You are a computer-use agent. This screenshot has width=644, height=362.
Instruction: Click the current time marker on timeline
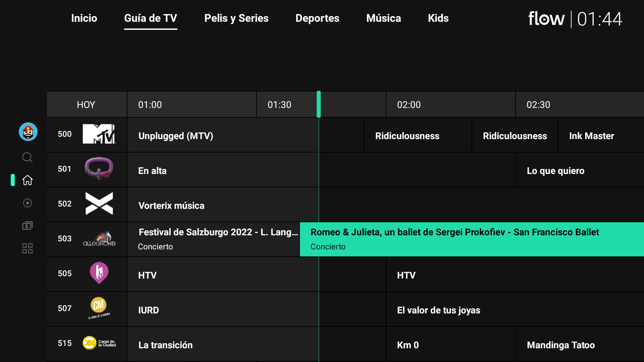tap(319, 104)
